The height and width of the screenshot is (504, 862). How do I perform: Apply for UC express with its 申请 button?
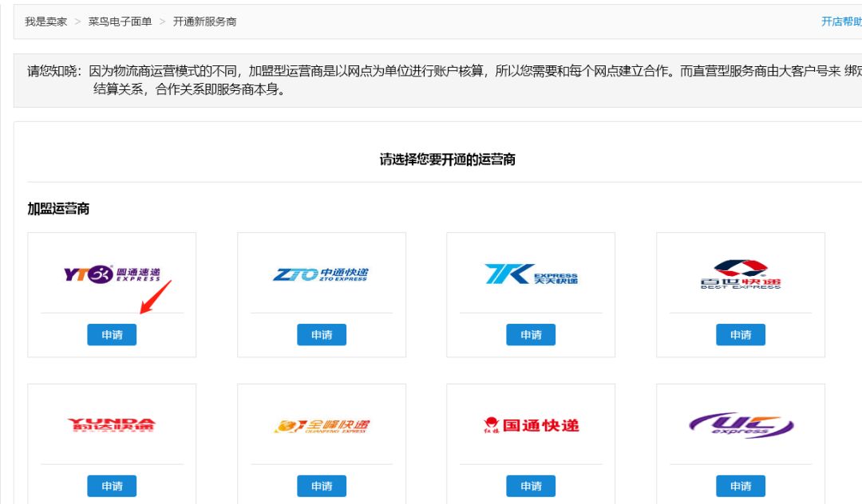741,486
